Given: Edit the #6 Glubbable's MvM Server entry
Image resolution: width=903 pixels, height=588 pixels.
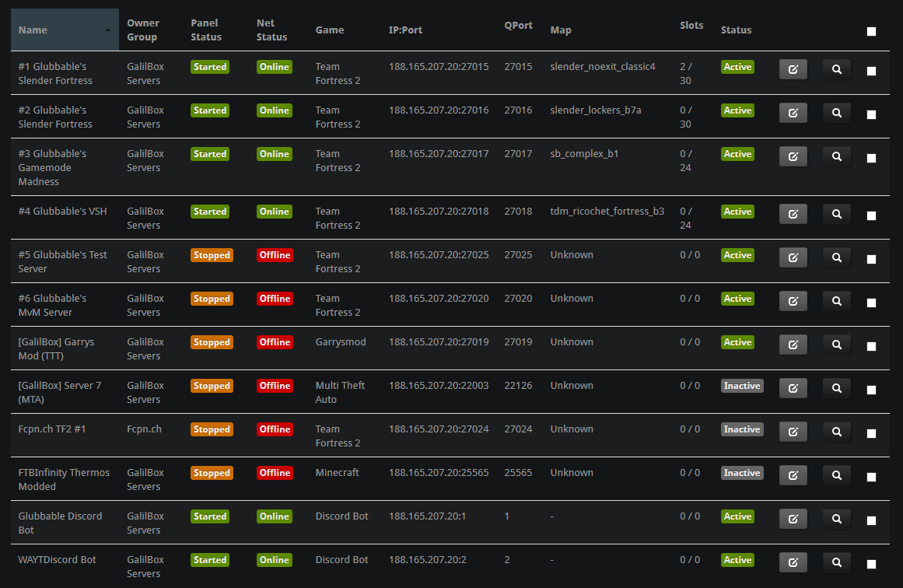Looking at the screenshot, I should coord(793,301).
